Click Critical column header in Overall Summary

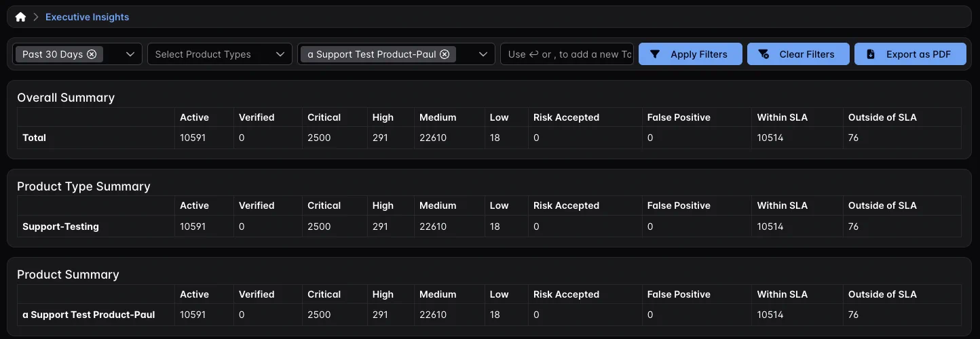click(324, 117)
